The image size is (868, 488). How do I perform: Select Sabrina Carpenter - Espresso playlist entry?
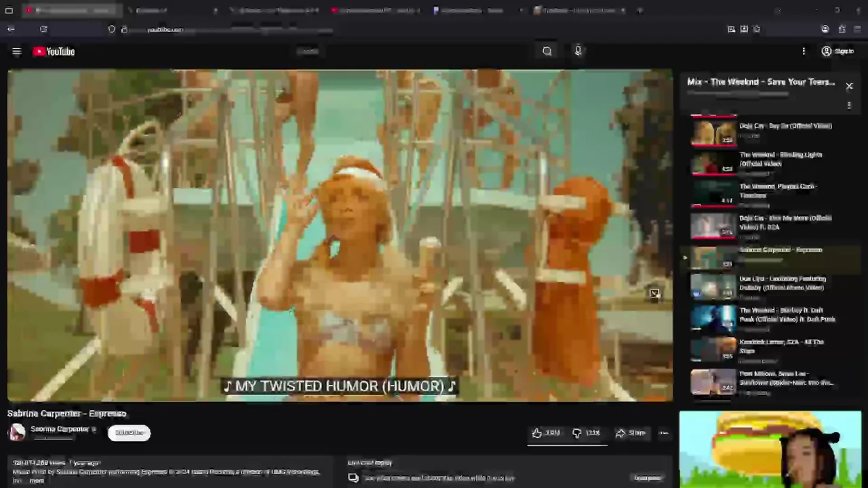coord(770,258)
